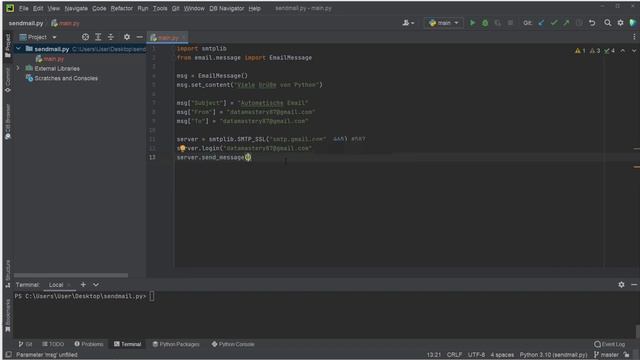Click the yellow warning count indicator

tap(580, 51)
